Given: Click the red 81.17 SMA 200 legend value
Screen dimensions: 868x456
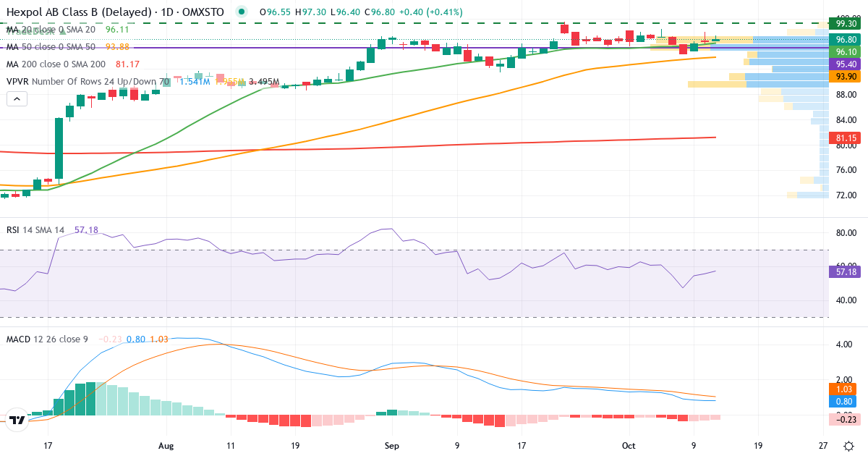Looking at the screenshot, I should pyautogui.click(x=127, y=64).
